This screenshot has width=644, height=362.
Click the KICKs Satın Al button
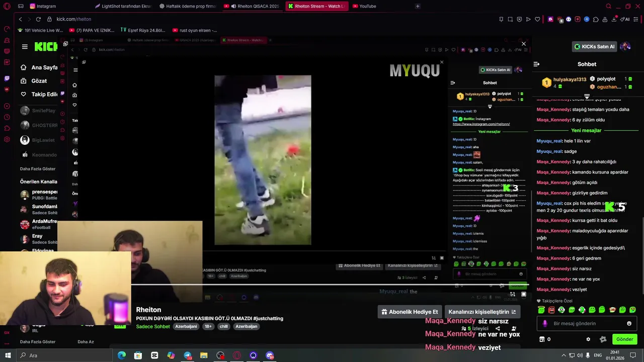[x=595, y=46]
